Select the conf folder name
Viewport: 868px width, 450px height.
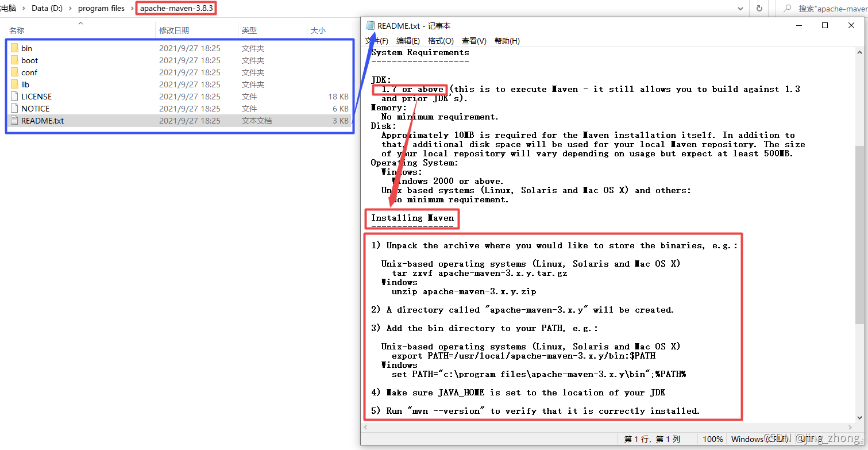29,72
